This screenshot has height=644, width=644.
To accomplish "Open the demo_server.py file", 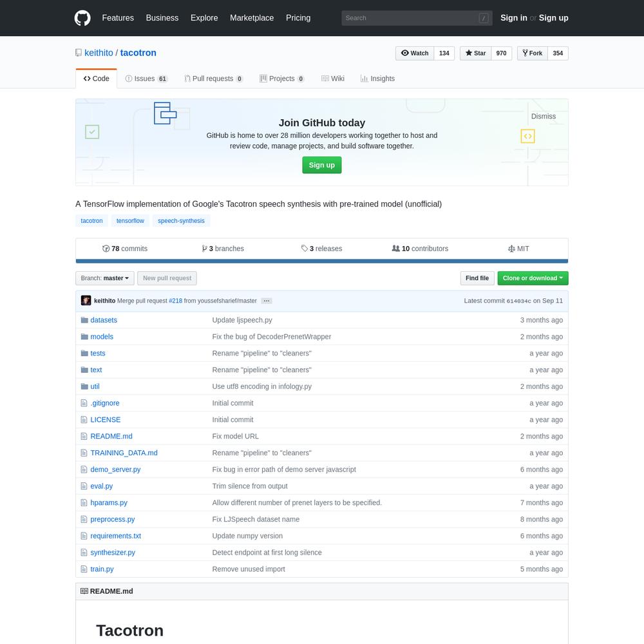I will coord(115,469).
